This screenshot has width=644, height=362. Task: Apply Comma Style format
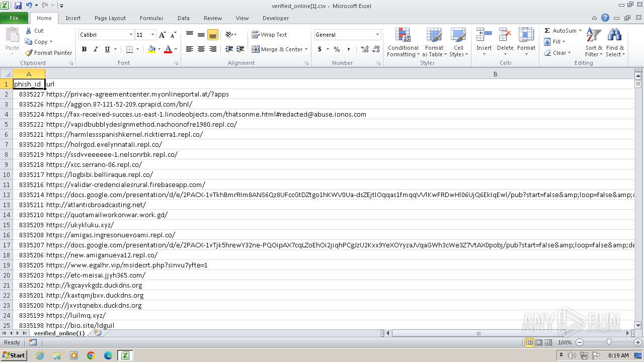(348, 49)
